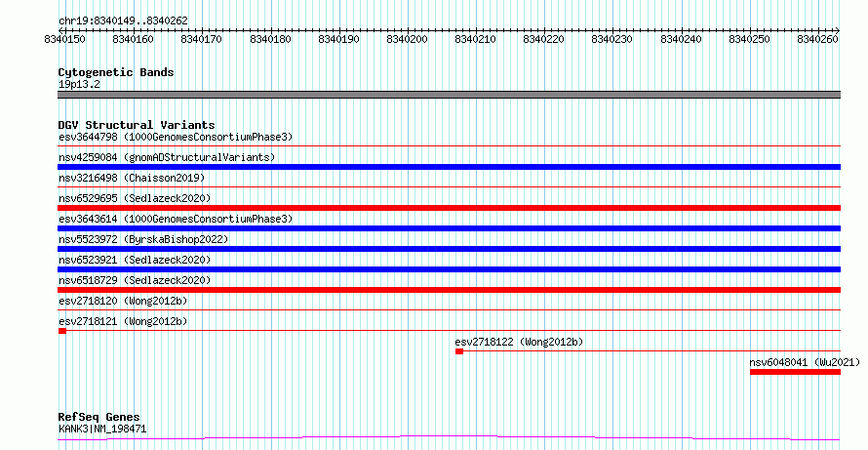868x450 pixels.
Task: Click ruler position 8340240
Action: pos(682,39)
